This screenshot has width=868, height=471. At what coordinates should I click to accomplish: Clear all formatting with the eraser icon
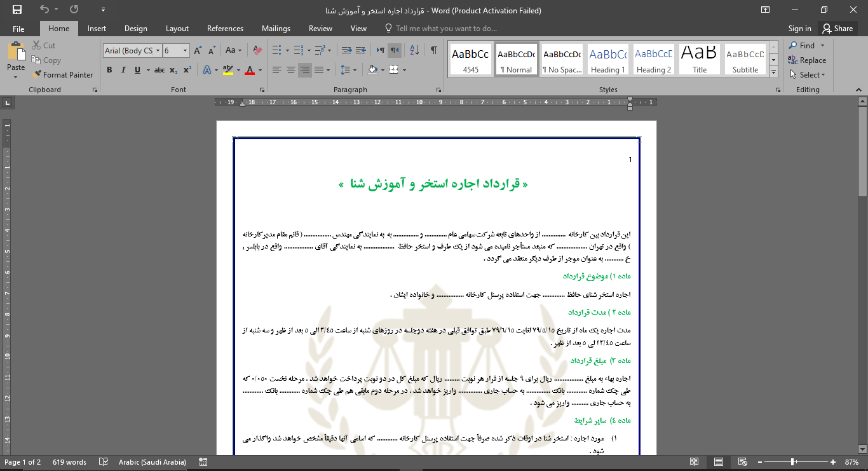(x=257, y=50)
